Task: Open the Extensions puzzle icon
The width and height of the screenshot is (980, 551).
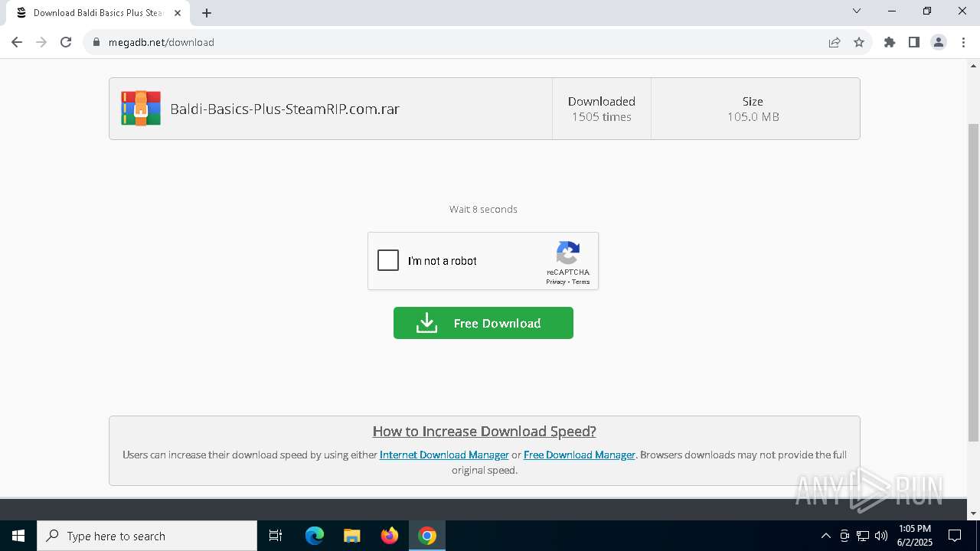Action: 890,42
